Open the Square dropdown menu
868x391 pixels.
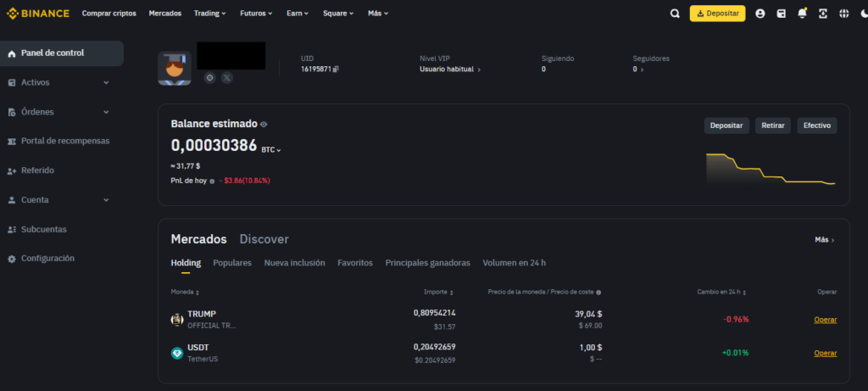[x=339, y=14]
